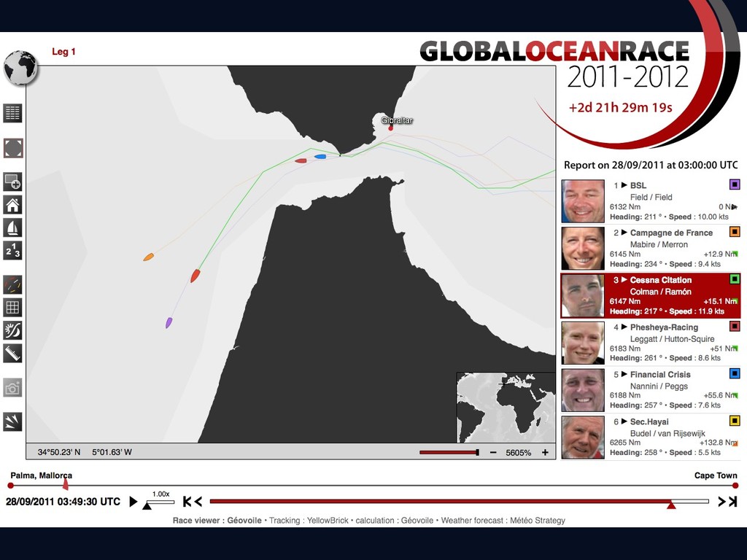Zoom in with the plus button
747x560 pixels.
(545, 452)
